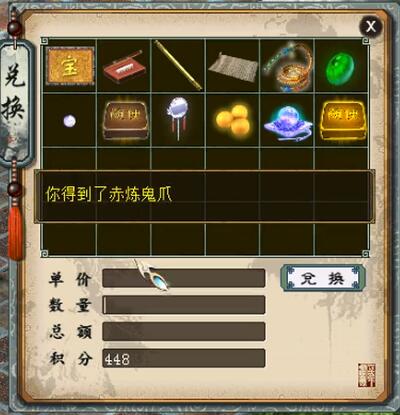
Task: Select the three golden orbs item
Action: pos(233,120)
